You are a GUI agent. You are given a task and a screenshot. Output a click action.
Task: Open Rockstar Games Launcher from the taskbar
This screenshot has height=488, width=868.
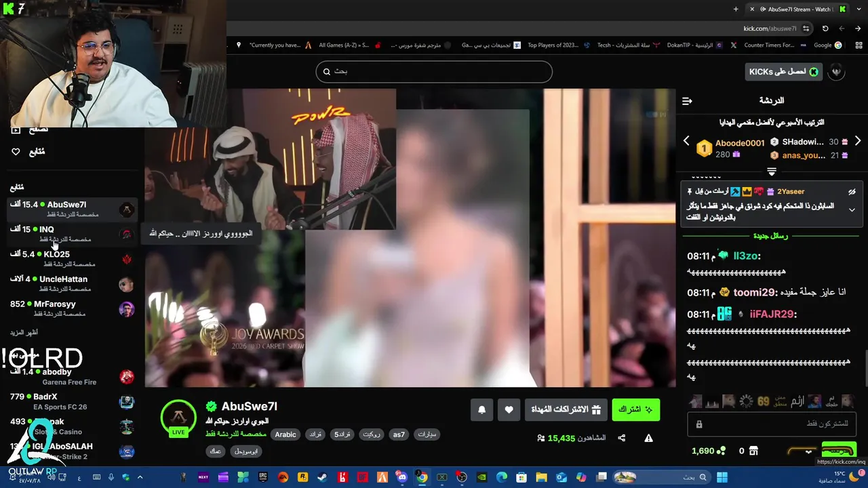302,477
